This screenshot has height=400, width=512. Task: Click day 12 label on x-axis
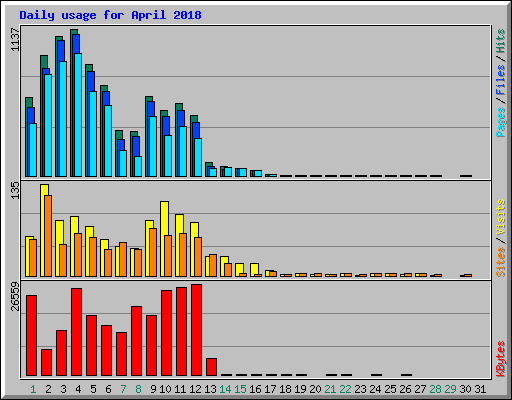pyautogui.click(x=195, y=389)
